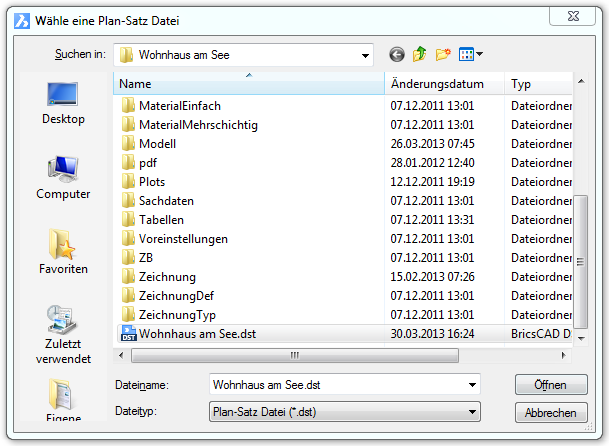Go up one folder level icon

coord(420,54)
